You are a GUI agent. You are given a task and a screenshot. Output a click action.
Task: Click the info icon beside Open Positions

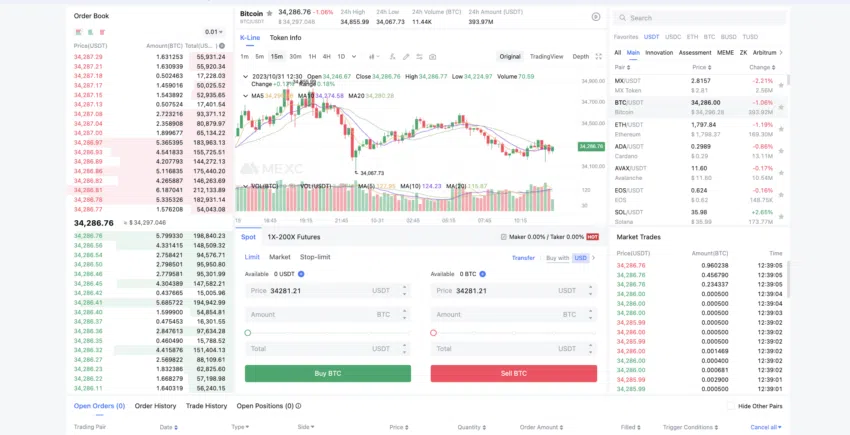(298, 406)
